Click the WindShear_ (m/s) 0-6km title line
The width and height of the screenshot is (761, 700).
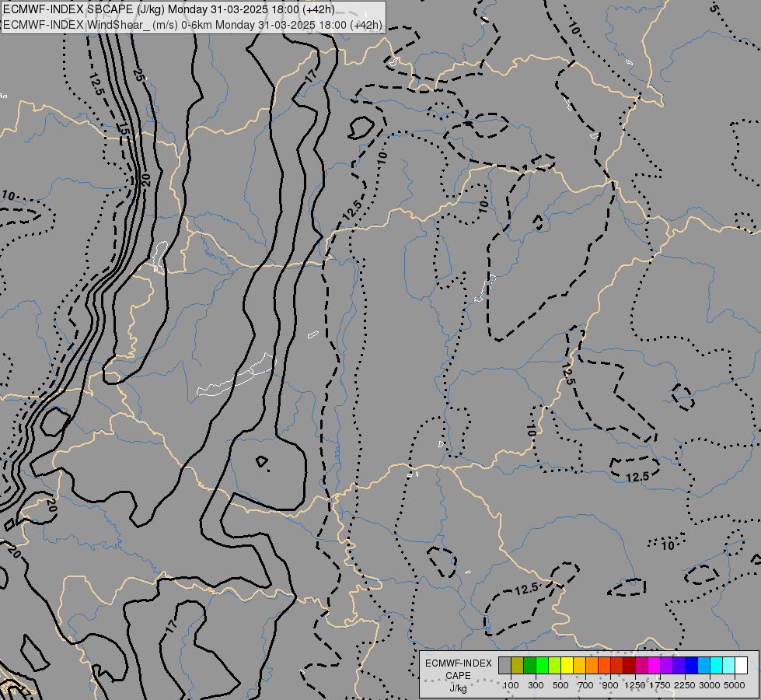pyautogui.click(x=193, y=25)
